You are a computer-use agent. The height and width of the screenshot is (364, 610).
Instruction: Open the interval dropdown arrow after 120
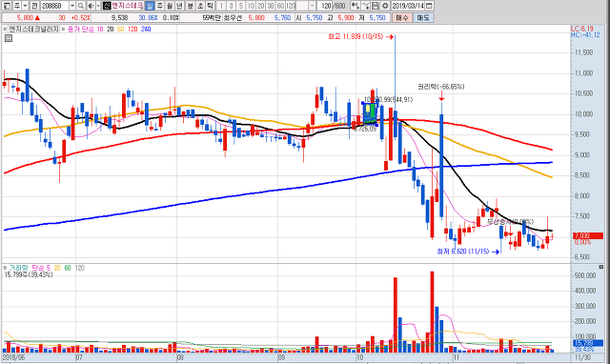[x=312, y=6]
